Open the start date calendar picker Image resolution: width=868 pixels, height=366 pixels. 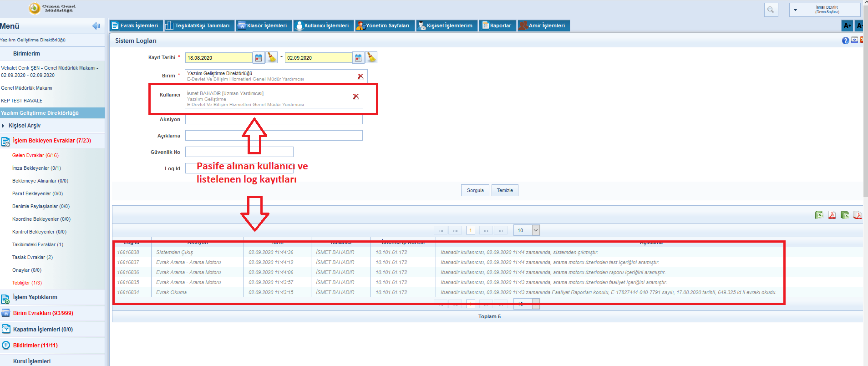tap(259, 58)
